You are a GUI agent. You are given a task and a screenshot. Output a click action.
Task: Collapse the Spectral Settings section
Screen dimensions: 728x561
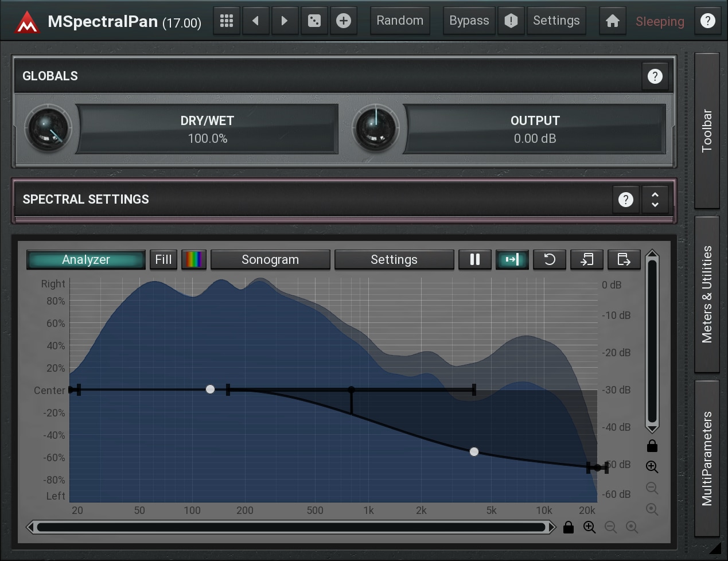655,200
